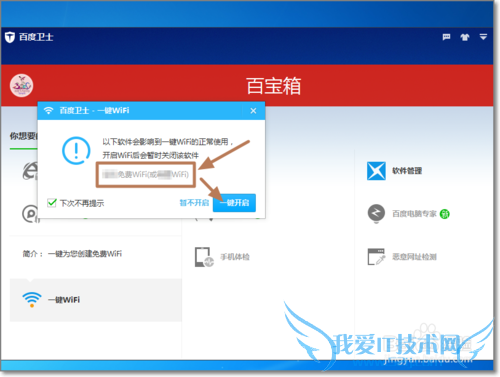Click the 暂不开启 link
This screenshot has height=377, width=500.
tap(194, 203)
